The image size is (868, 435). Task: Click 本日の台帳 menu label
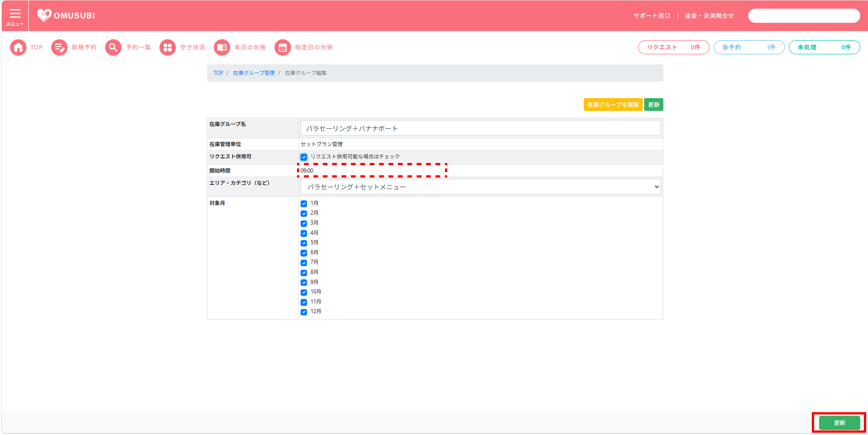pyautogui.click(x=250, y=47)
